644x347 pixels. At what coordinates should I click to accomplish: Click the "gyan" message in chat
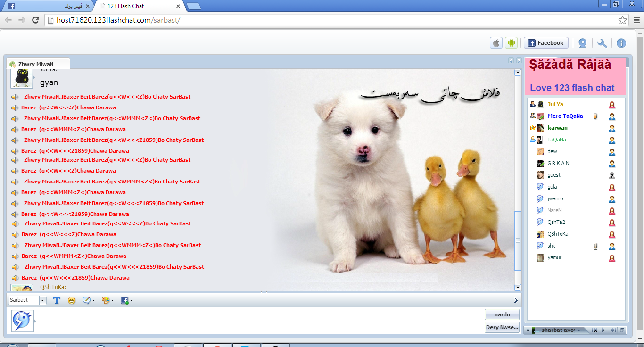[x=49, y=83]
